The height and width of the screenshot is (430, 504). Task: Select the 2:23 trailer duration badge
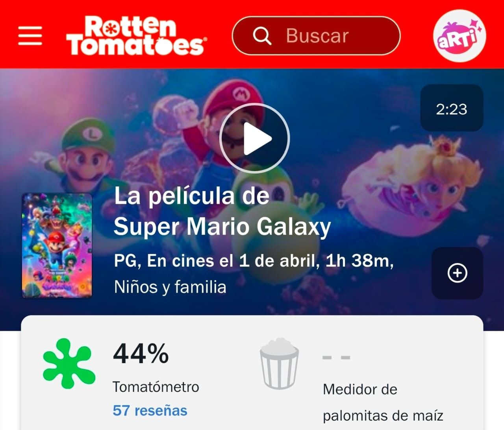coord(452,108)
